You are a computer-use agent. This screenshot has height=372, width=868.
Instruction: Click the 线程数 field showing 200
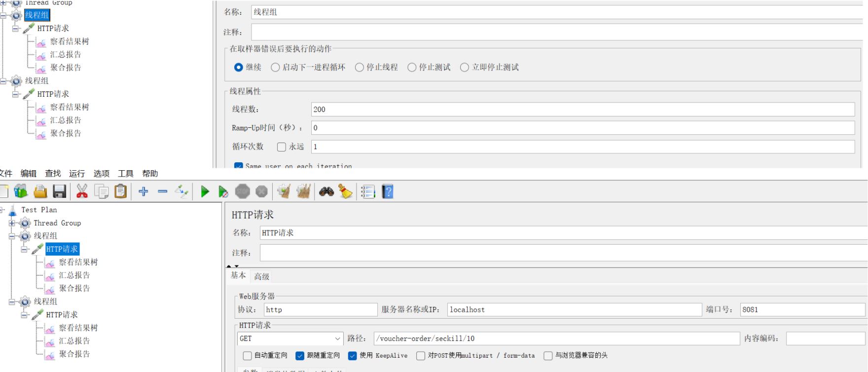pos(583,110)
